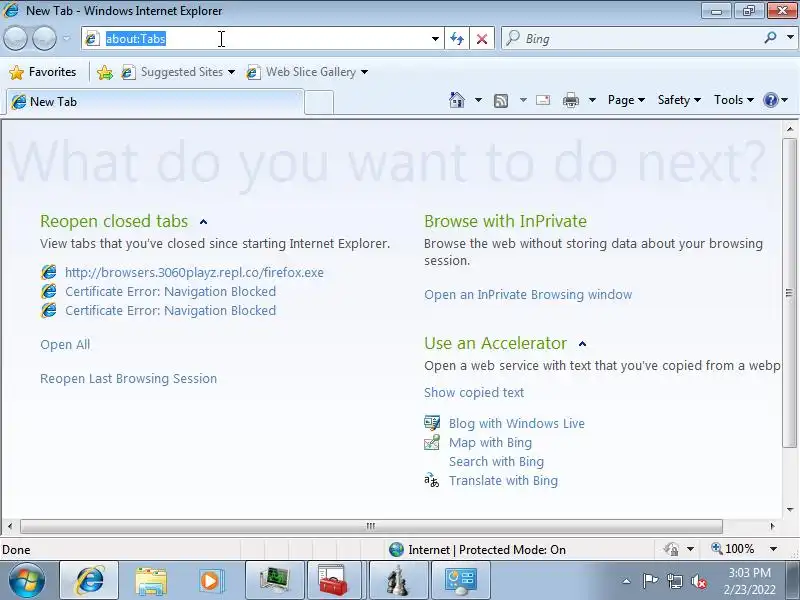Open the search provider dropdown
Screen dimensions: 800x600
click(x=790, y=38)
